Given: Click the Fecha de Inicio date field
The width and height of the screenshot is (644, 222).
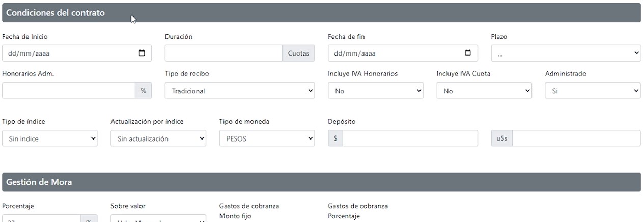Looking at the screenshot, I should 77,53.
